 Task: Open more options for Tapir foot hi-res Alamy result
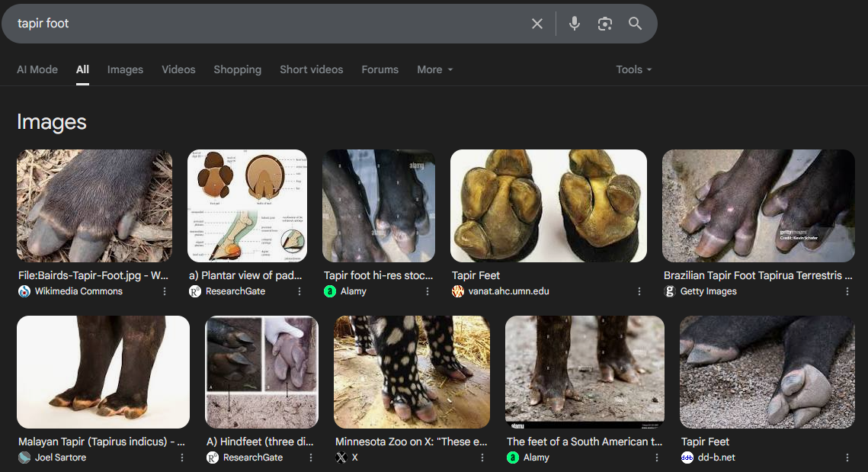pyautogui.click(x=428, y=291)
